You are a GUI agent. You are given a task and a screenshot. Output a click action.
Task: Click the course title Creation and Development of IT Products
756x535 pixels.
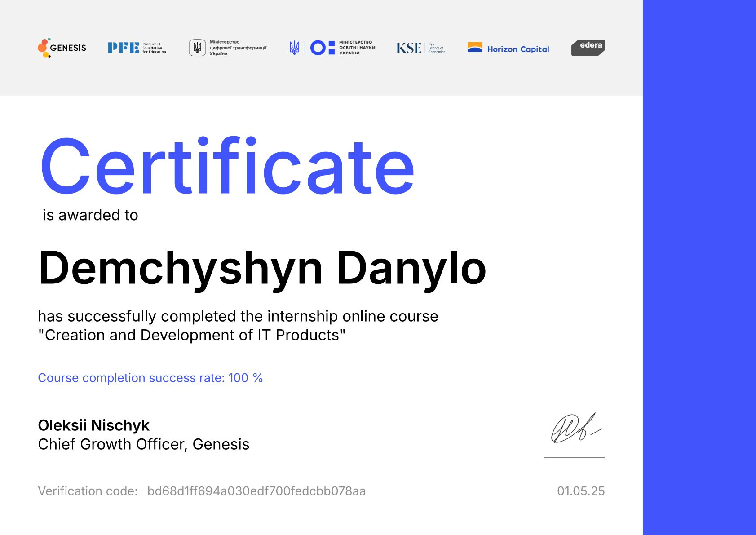pyautogui.click(x=192, y=335)
